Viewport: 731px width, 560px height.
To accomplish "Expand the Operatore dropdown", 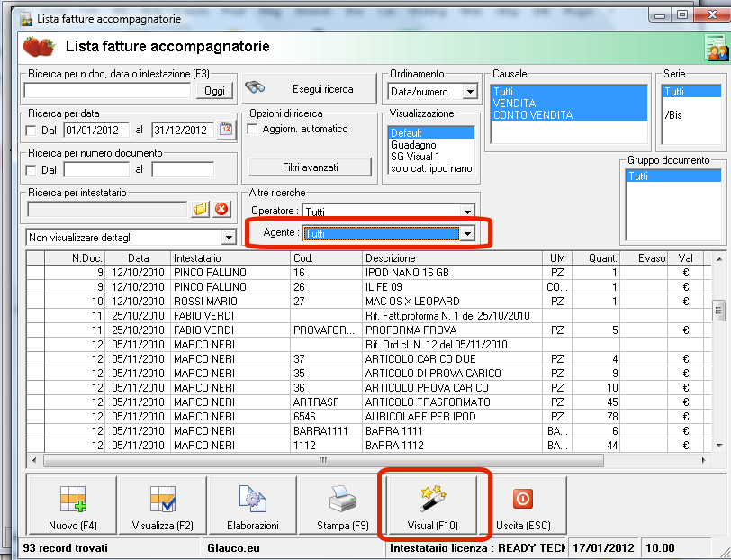I will pyautogui.click(x=467, y=212).
